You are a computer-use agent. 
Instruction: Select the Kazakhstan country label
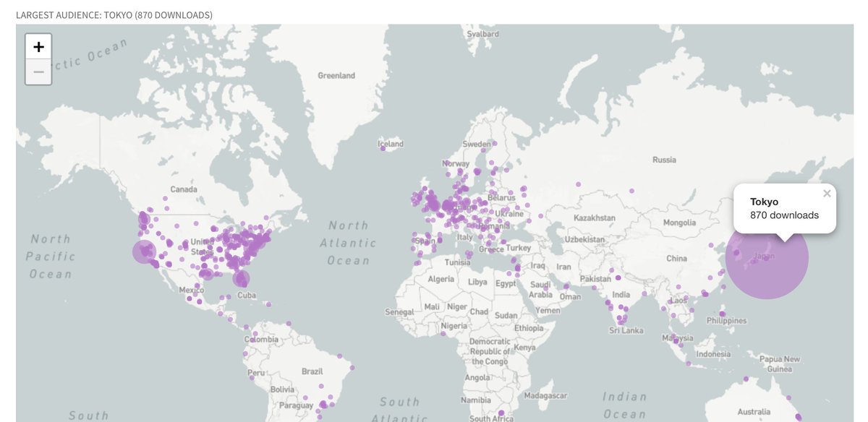[x=594, y=218]
